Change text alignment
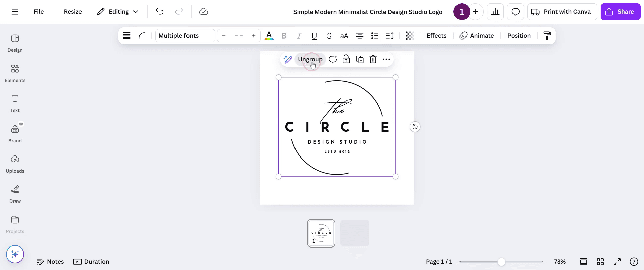Screen dimensions: 644x270 tap(360, 36)
